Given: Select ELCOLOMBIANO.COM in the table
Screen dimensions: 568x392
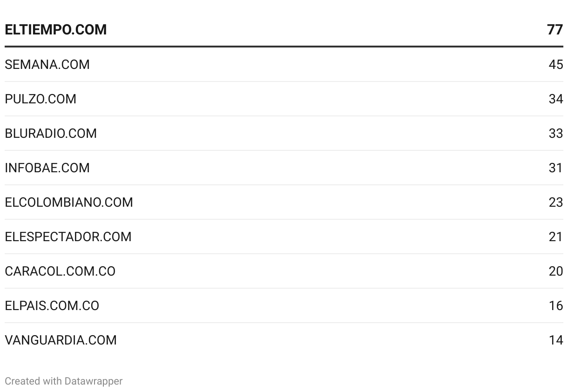Looking at the screenshot, I should click(69, 202).
